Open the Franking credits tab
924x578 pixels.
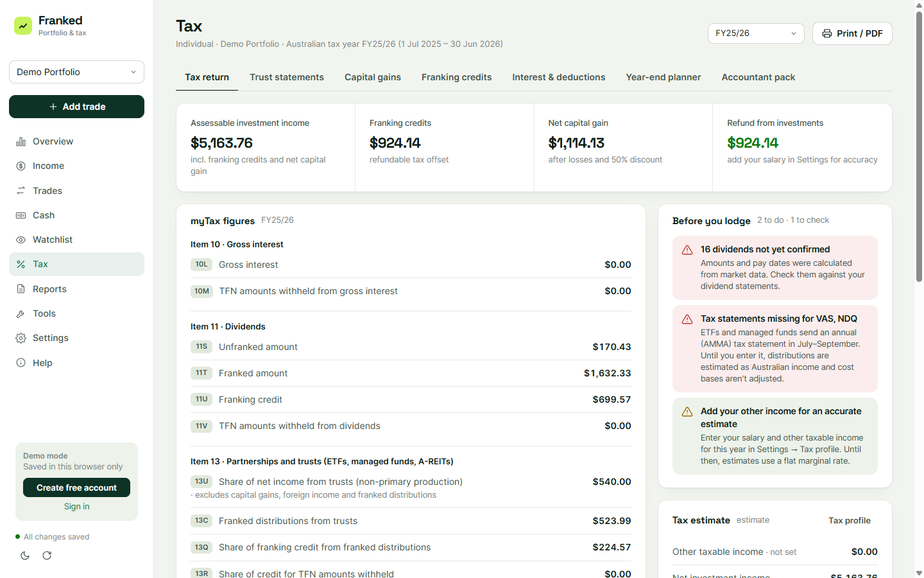click(457, 77)
